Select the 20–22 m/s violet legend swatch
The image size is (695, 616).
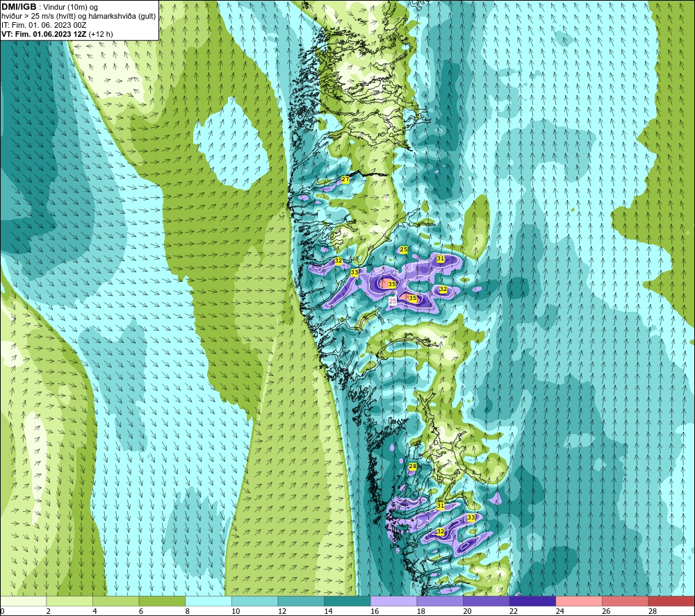pyautogui.click(x=486, y=601)
